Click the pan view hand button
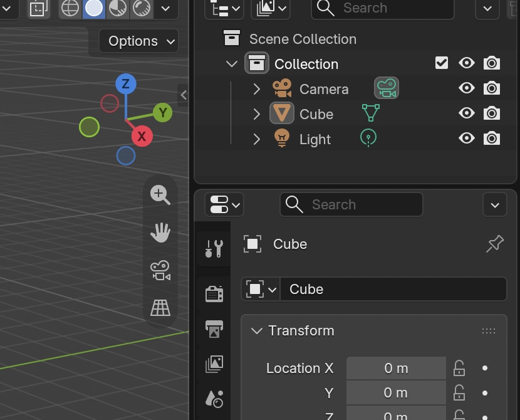The width and height of the screenshot is (520, 420). click(160, 232)
